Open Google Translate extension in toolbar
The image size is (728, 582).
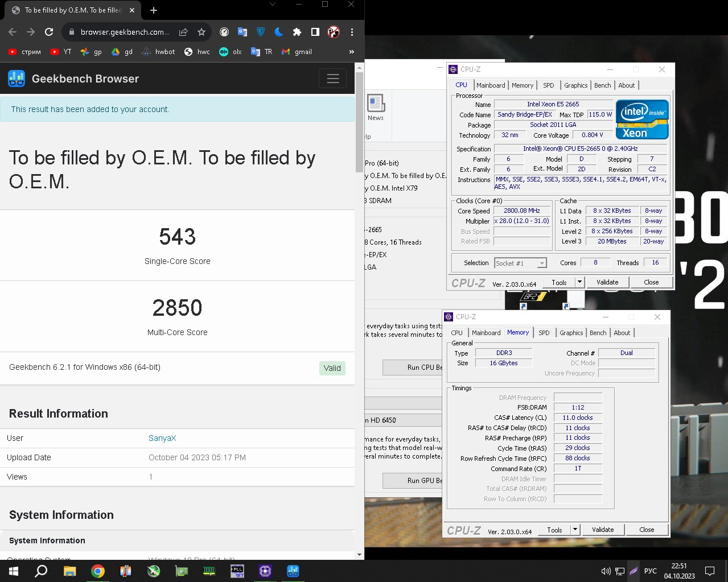click(242, 32)
